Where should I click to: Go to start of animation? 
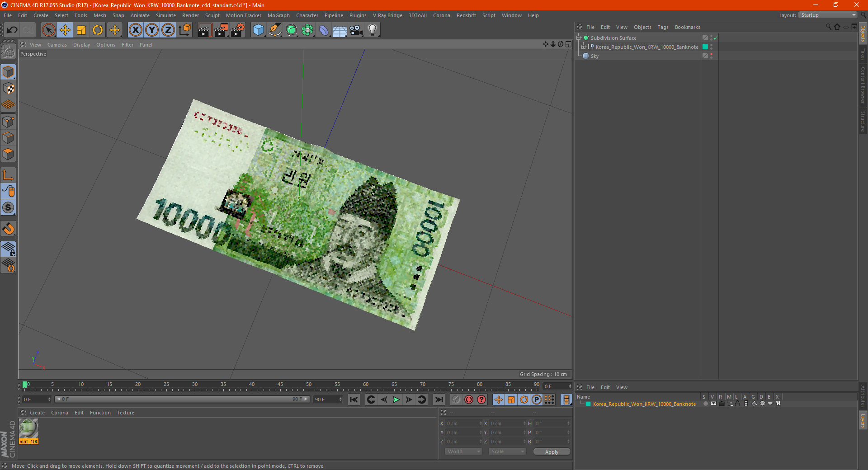(354, 399)
